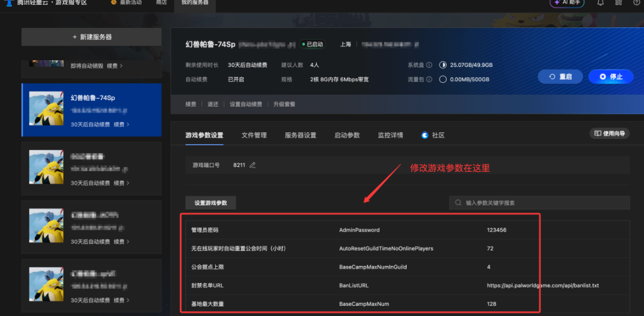
Task: Open the help question-mark icon in top bar
Action: [x=636, y=2]
